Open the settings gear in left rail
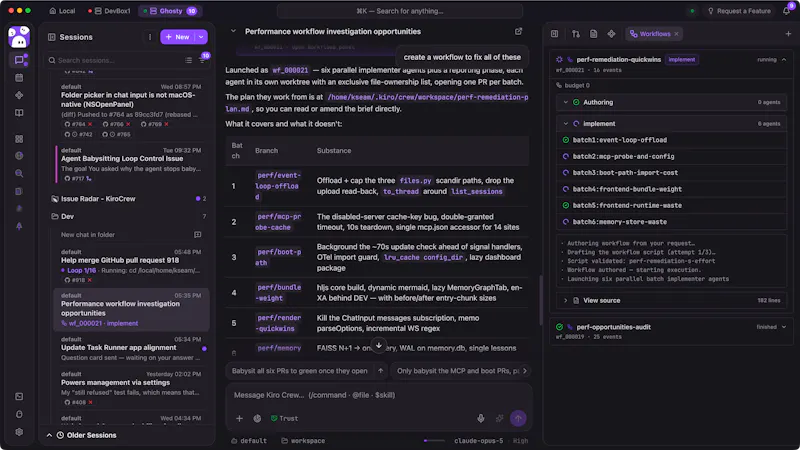 (x=19, y=432)
